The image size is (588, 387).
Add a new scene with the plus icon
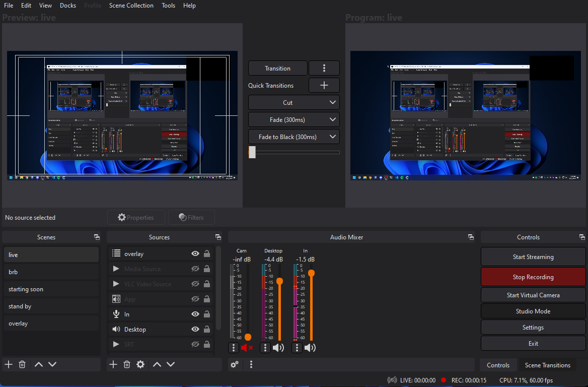click(8, 364)
